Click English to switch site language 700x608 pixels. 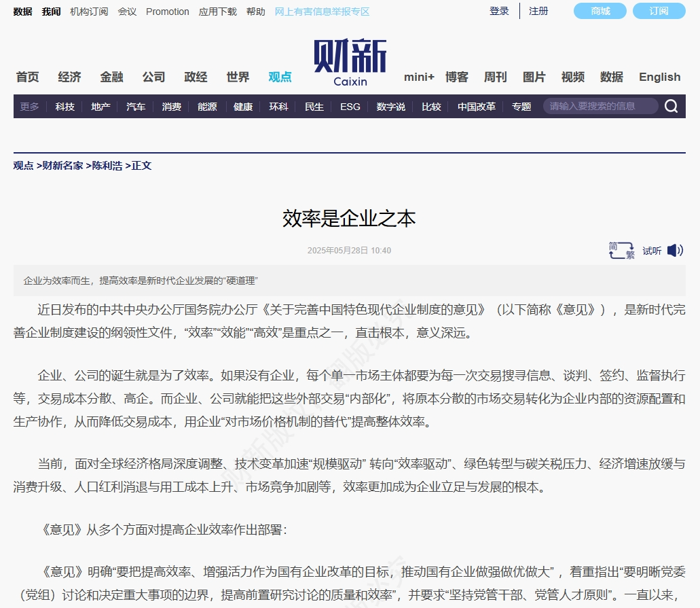click(659, 77)
